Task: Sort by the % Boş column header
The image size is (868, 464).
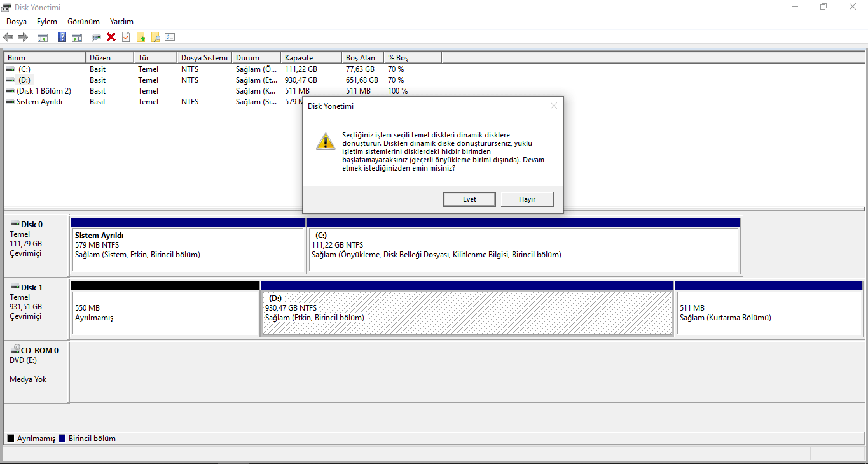Action: click(x=413, y=57)
